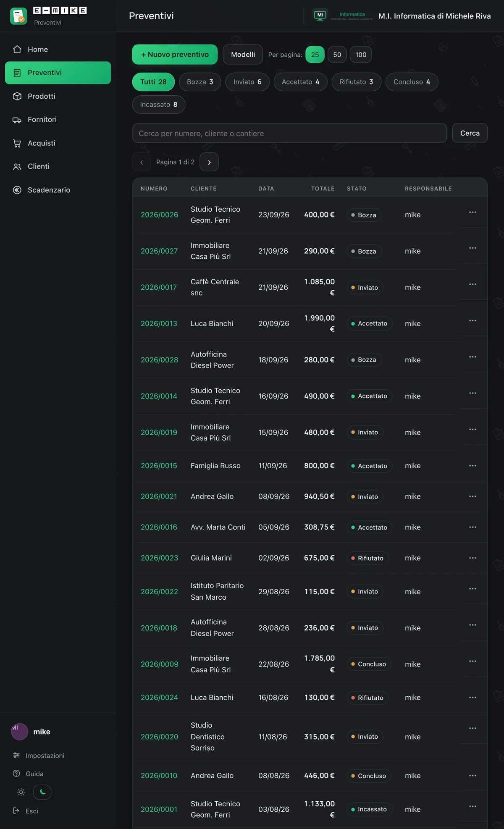Switch to light theme sun icon

pos(21,792)
